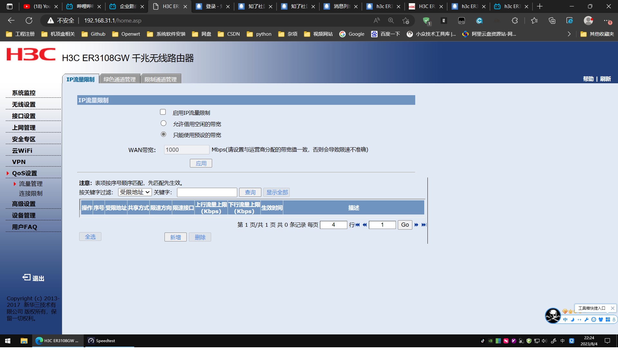The width and height of the screenshot is (618, 364).
Task: Click browser refresh icon
Action: [29, 21]
